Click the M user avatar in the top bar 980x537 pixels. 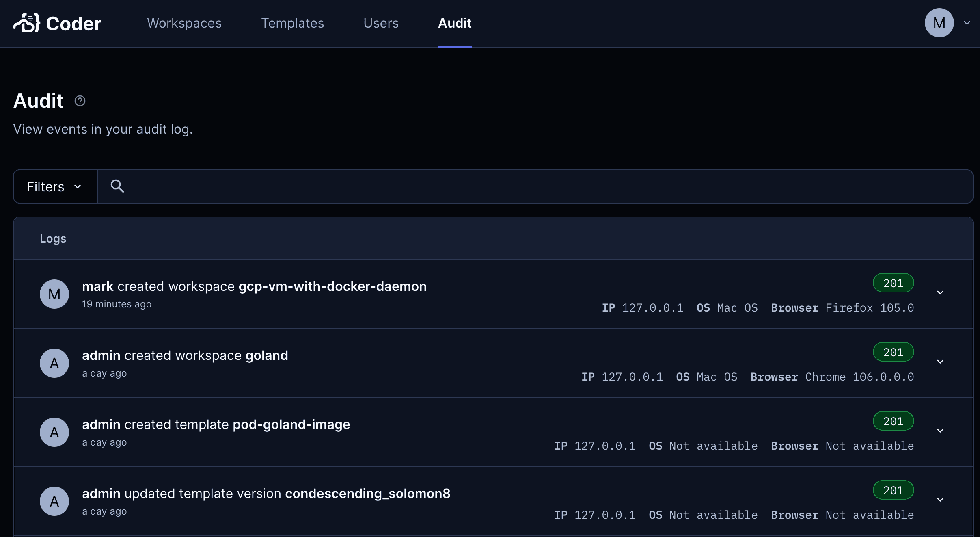(x=939, y=23)
